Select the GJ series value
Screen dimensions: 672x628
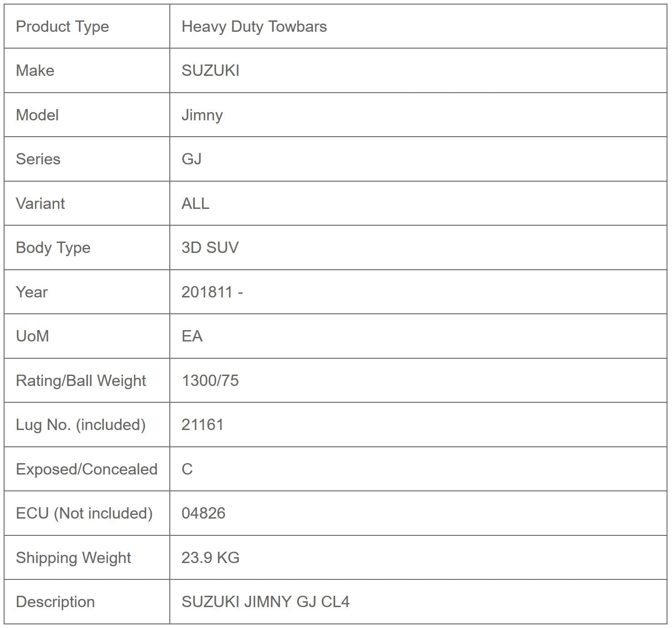coord(192,159)
